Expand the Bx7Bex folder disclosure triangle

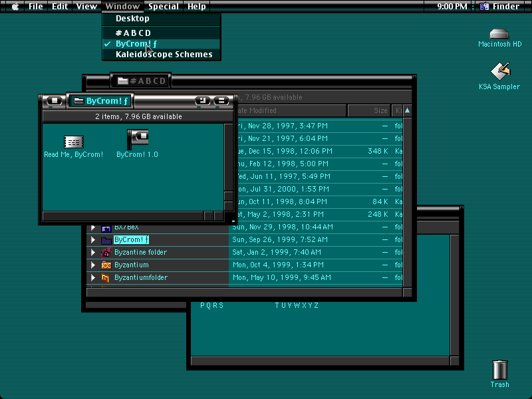coord(93,227)
